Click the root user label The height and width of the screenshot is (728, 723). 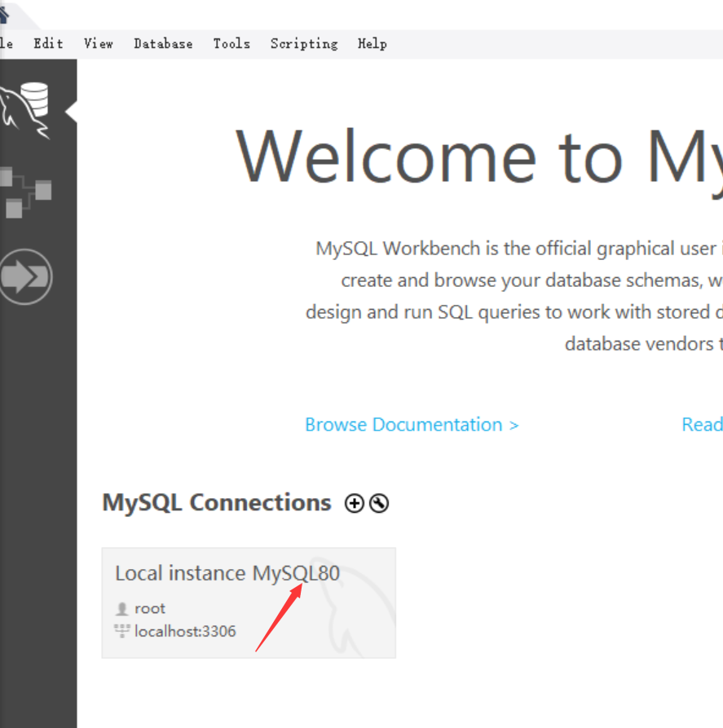(149, 608)
